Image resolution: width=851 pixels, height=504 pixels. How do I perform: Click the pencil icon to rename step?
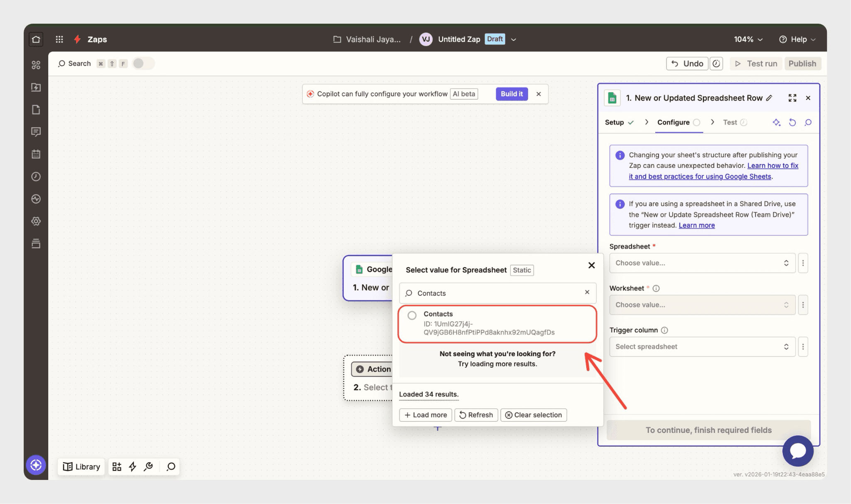769,98
